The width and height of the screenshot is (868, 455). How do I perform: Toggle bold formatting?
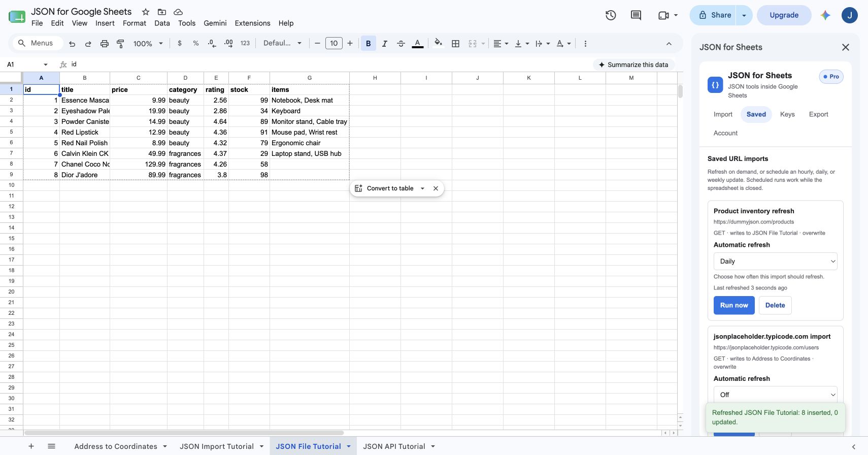click(369, 44)
